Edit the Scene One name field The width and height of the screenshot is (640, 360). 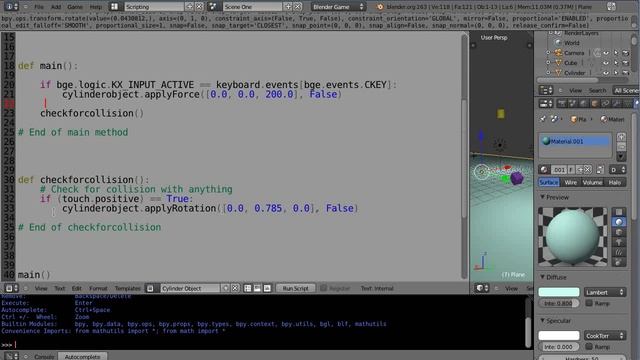point(252,7)
